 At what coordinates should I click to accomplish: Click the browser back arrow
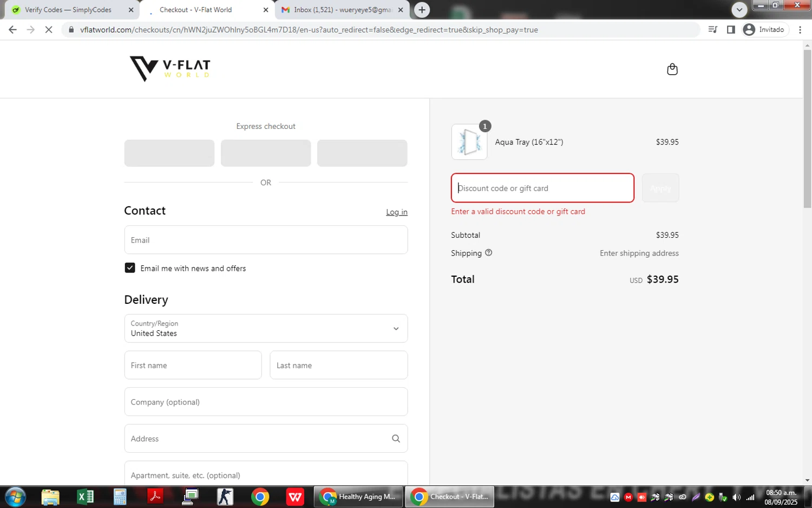tap(12, 30)
